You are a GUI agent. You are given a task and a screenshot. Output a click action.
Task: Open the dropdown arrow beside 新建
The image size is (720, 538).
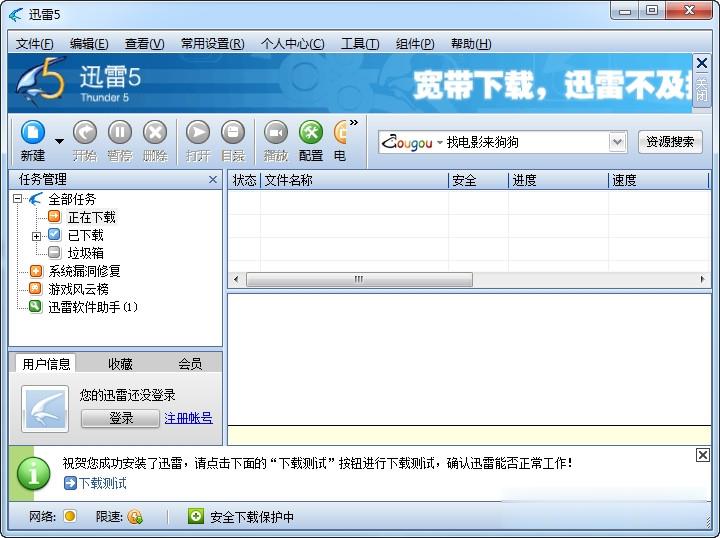pyautogui.click(x=59, y=141)
